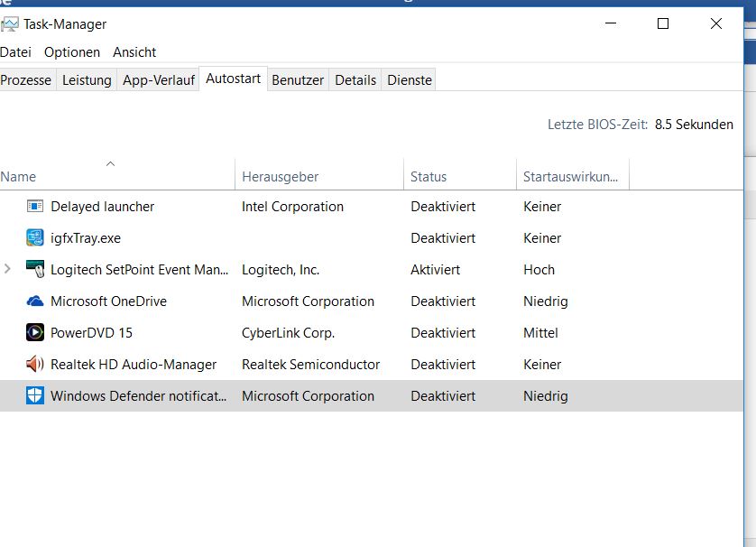Switch to the Leistung tab
756x547 pixels.
(x=87, y=80)
